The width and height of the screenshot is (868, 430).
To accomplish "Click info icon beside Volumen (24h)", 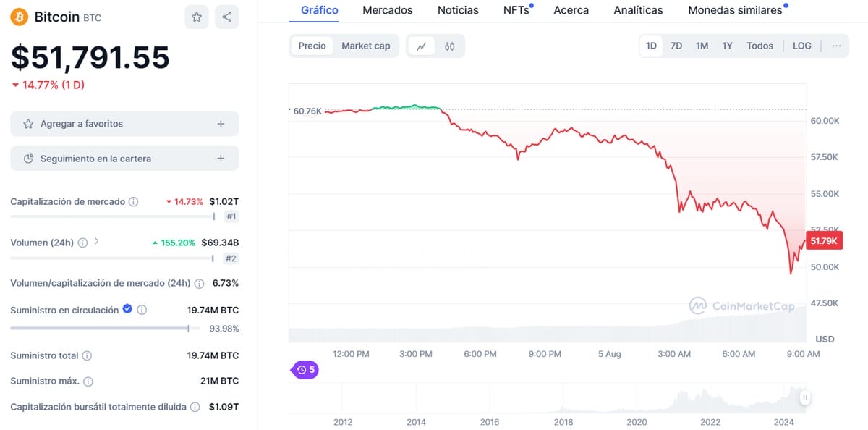I will [x=82, y=243].
